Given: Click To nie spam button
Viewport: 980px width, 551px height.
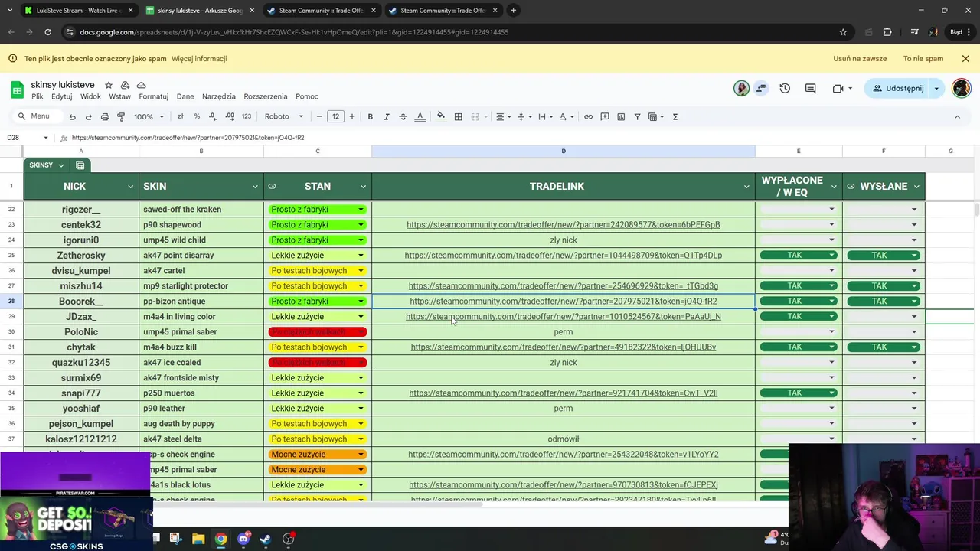Looking at the screenshot, I should tap(923, 59).
